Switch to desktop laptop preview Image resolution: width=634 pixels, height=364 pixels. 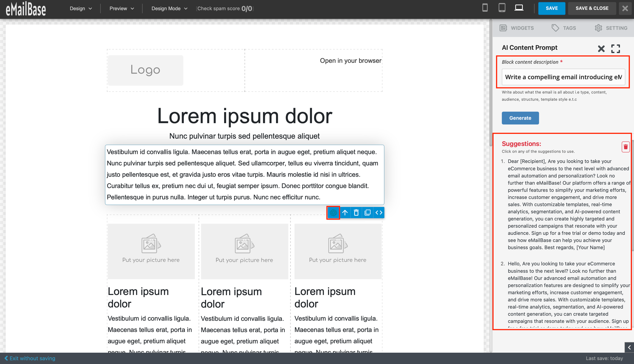[x=519, y=8]
